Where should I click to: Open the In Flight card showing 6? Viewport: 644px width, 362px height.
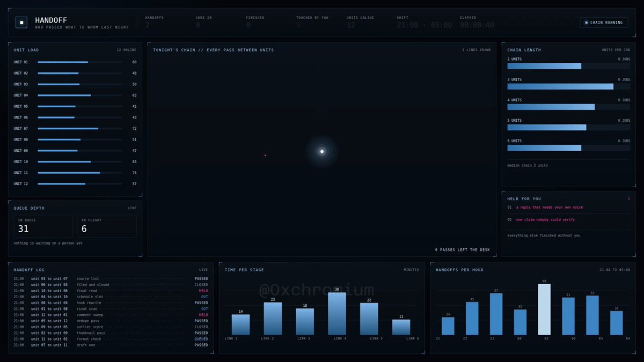107,226
